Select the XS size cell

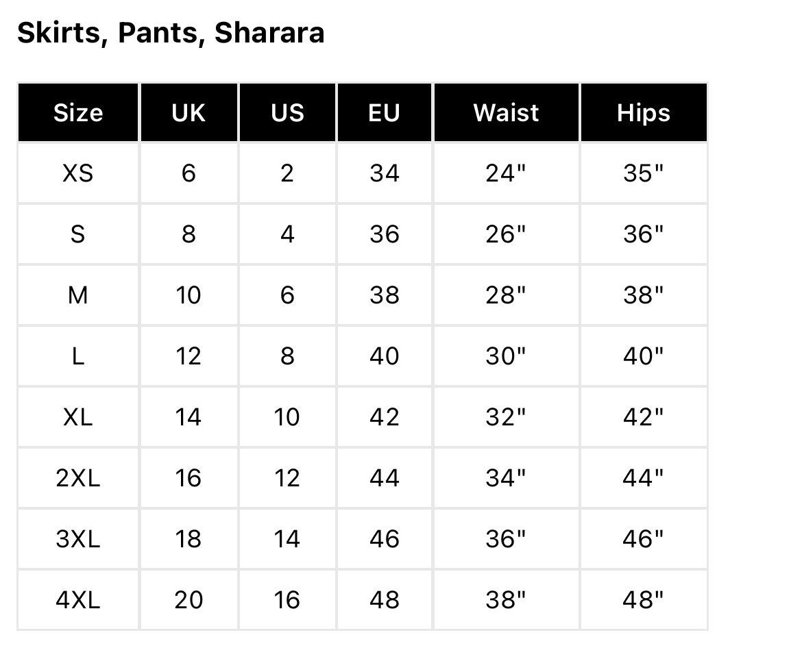tap(77, 173)
